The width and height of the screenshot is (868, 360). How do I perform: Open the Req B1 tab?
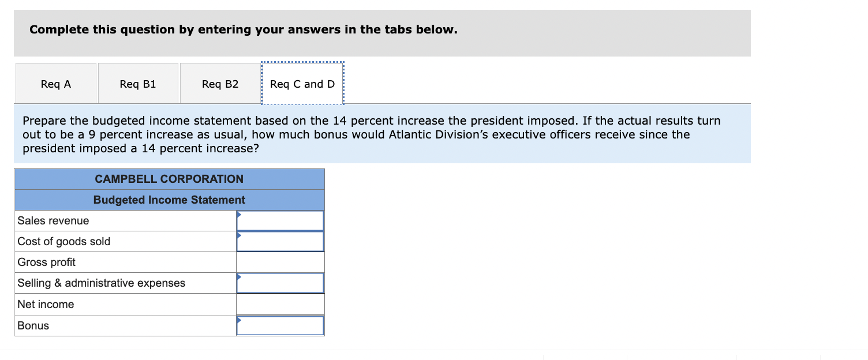(138, 83)
